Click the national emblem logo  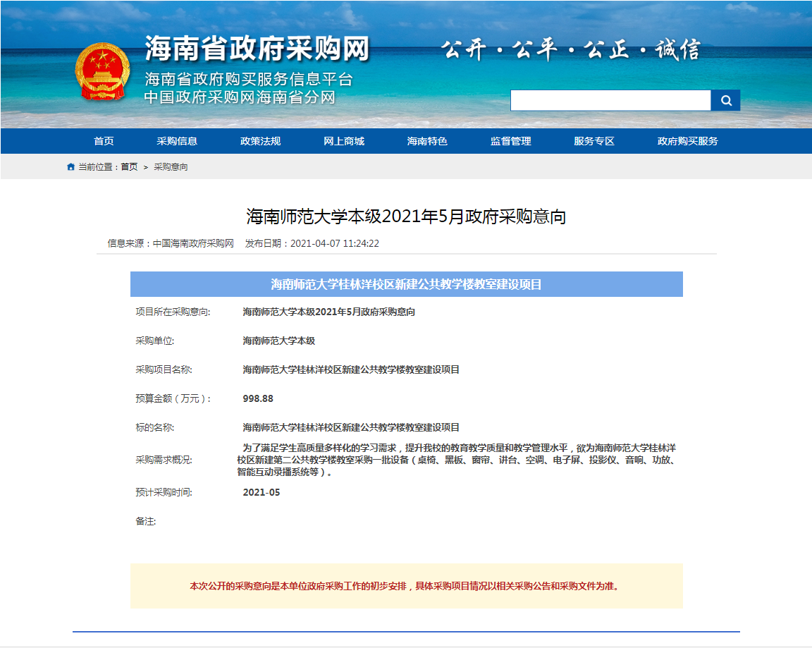click(x=102, y=71)
